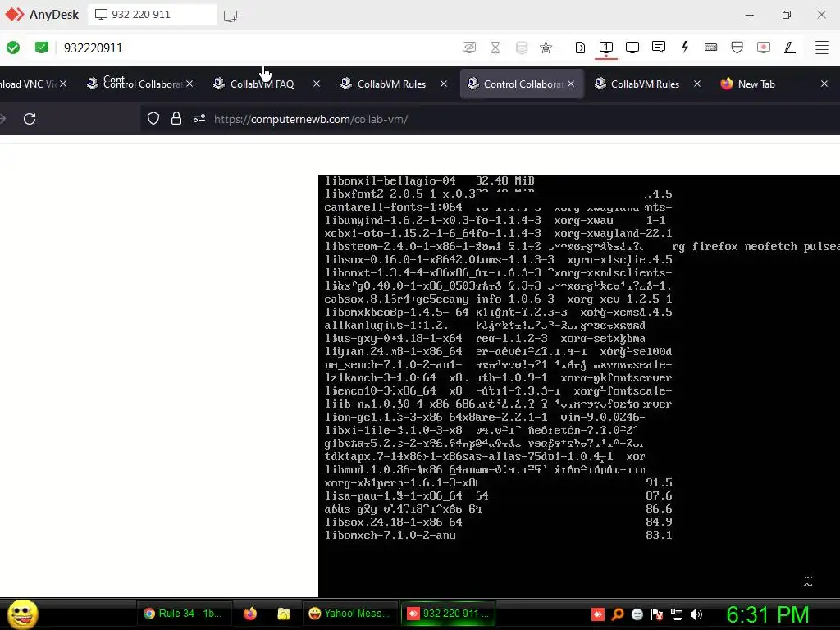Click the flag notification tray icon

[657, 614]
